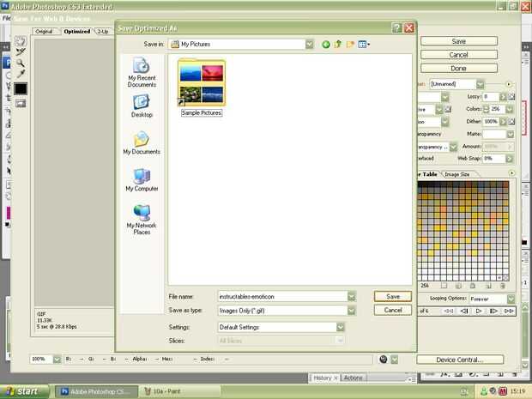Click the Windows start button
Viewport: 532px width, 399px height.
coord(24,391)
